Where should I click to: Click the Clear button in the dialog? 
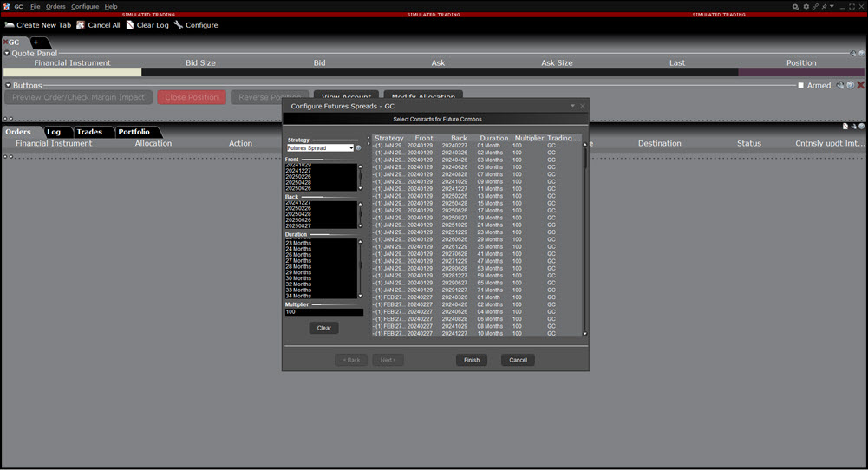(323, 328)
